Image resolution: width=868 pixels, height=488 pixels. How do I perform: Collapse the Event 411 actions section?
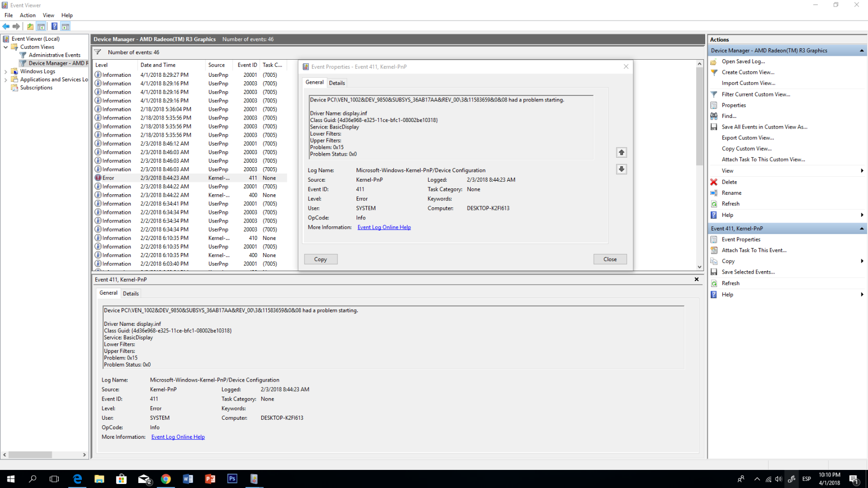pyautogui.click(x=861, y=228)
